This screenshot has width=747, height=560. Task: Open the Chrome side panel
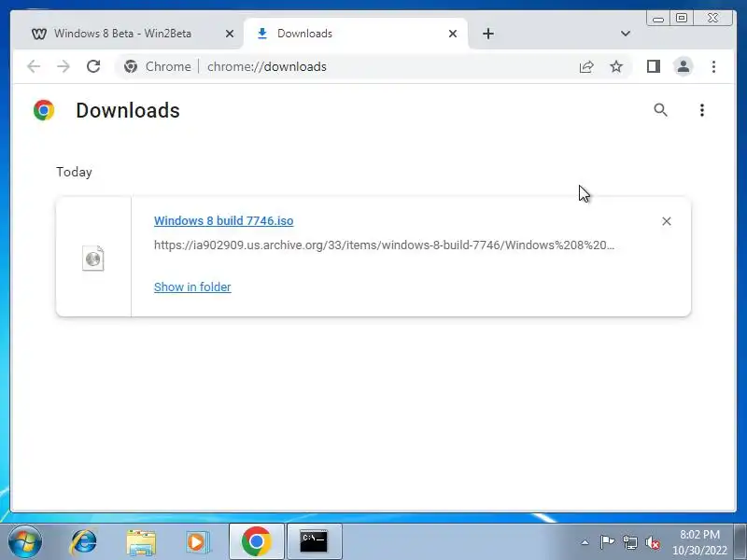tap(653, 66)
